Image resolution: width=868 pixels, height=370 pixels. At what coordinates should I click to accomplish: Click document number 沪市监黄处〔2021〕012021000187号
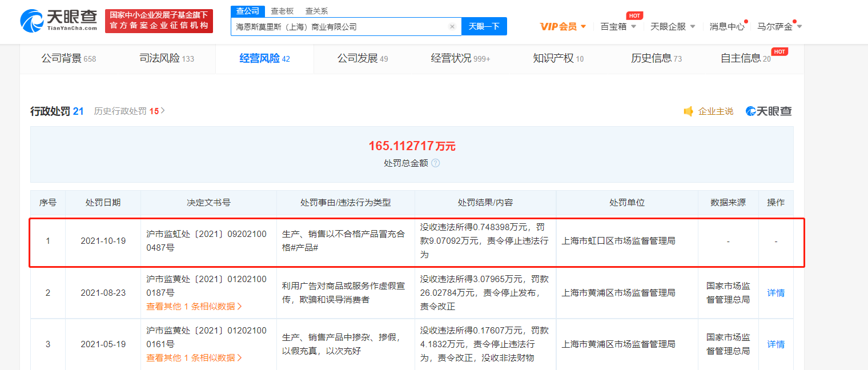point(206,286)
